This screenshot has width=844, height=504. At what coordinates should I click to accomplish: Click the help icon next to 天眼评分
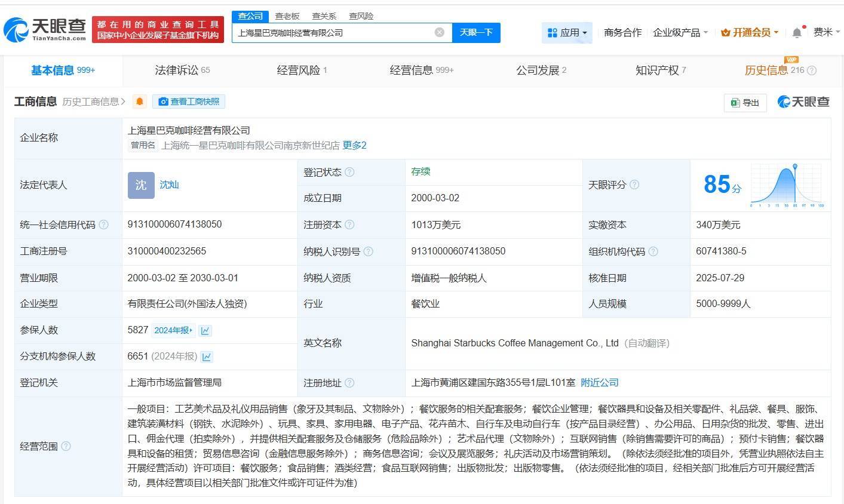point(634,185)
